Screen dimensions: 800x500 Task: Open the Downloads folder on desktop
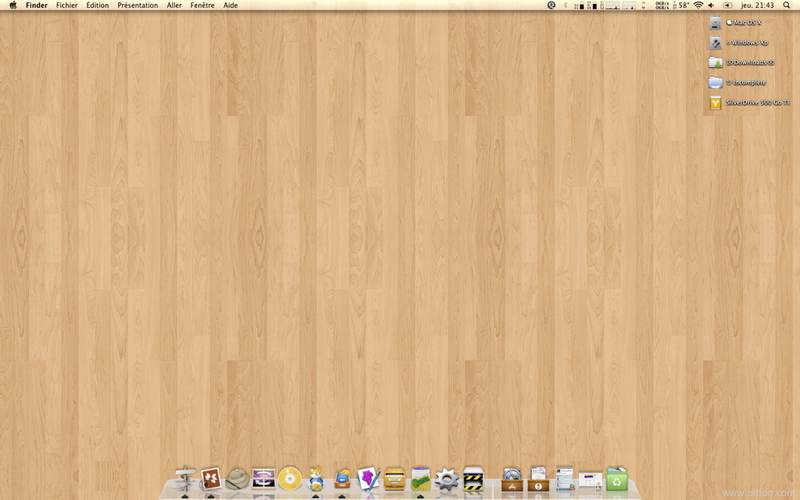716,62
